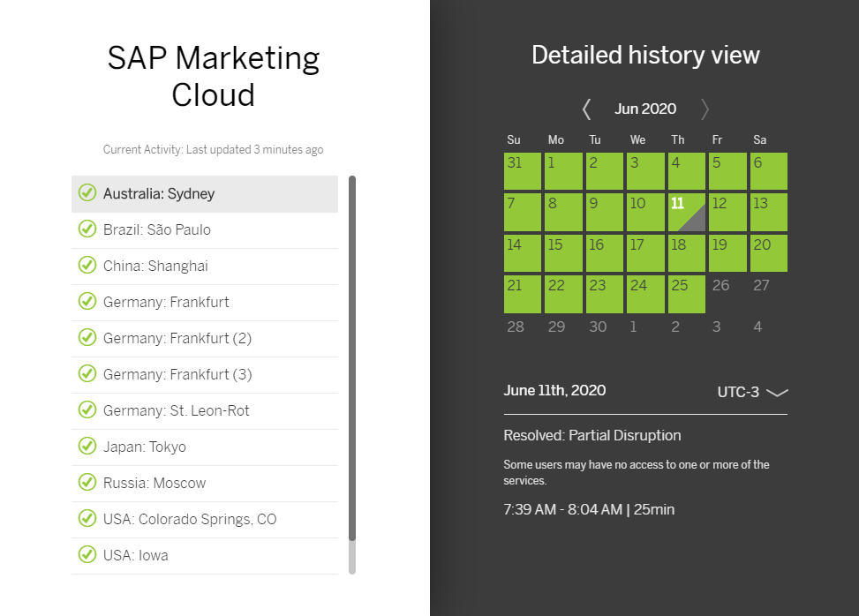859x616 pixels.
Task: Select June 22 calendar day
Action: pyautogui.click(x=563, y=294)
